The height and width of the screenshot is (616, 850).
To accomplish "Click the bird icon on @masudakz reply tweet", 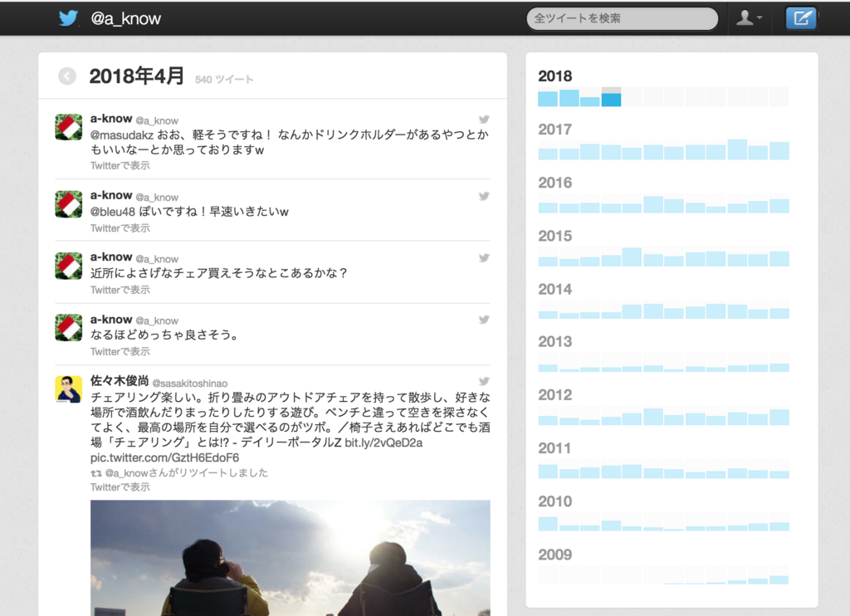I will (484, 120).
